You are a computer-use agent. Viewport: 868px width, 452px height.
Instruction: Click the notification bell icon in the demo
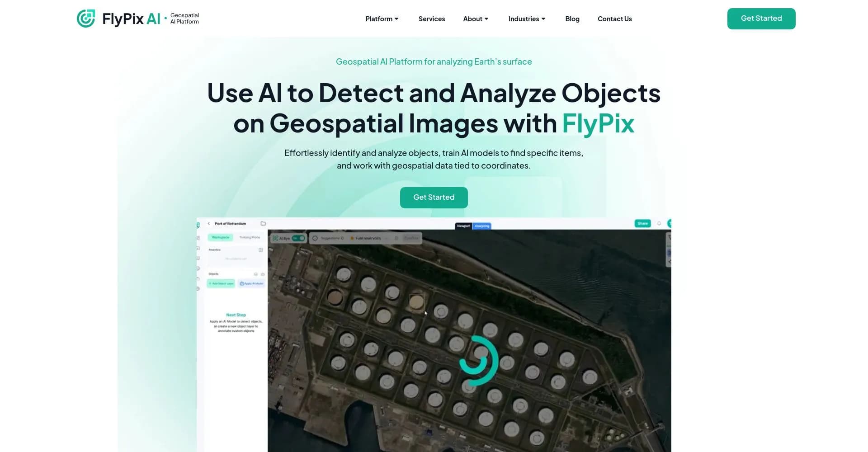(x=659, y=223)
